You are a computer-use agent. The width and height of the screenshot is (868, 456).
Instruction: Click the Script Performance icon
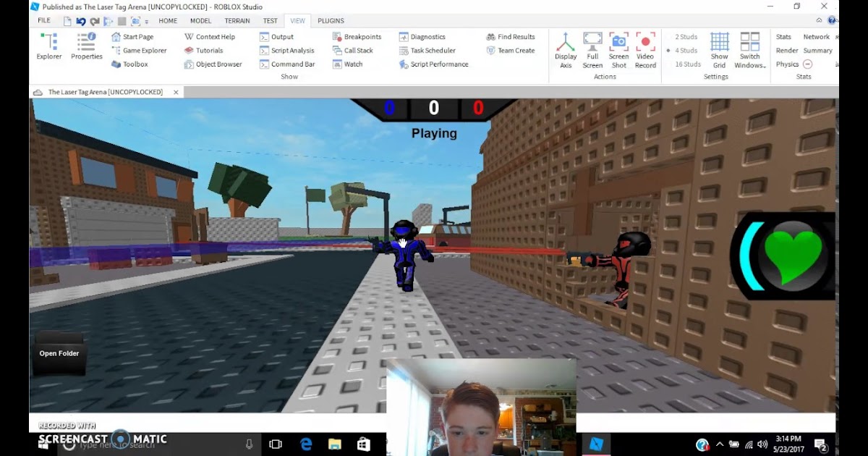click(404, 64)
